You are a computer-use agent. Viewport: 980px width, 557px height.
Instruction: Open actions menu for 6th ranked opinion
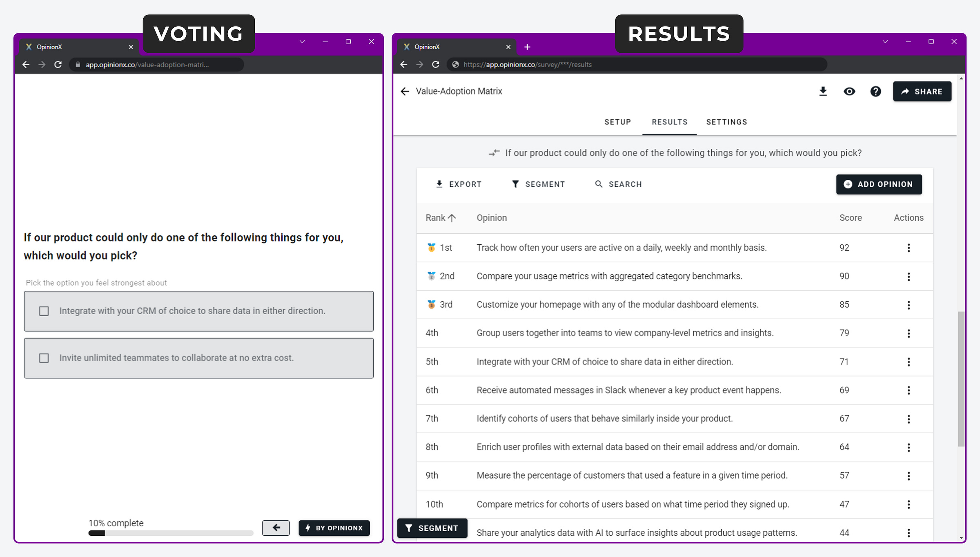click(x=909, y=390)
